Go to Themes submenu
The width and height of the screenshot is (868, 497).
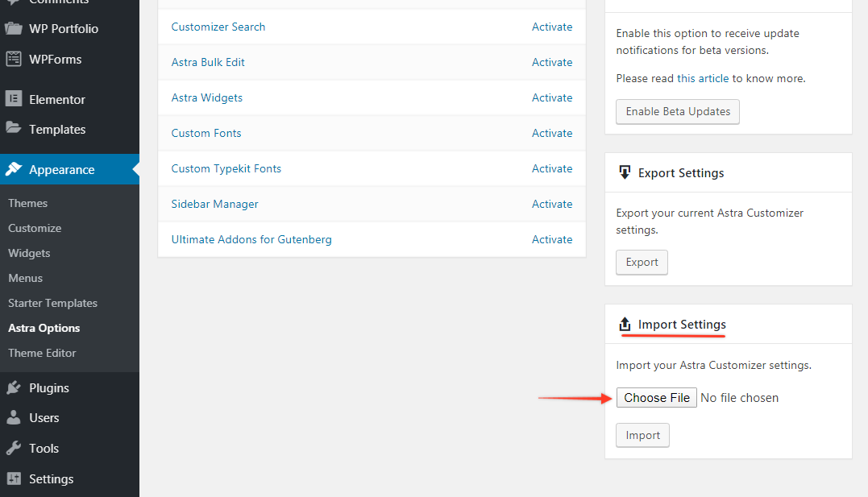coord(27,203)
